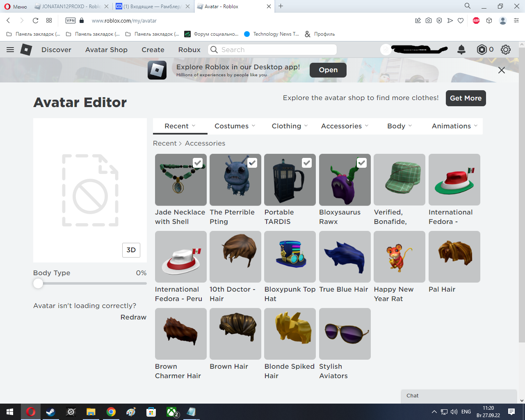The height and width of the screenshot is (420, 525).
Task: Add page to bookmarks heart icon
Action: pyautogui.click(x=461, y=21)
